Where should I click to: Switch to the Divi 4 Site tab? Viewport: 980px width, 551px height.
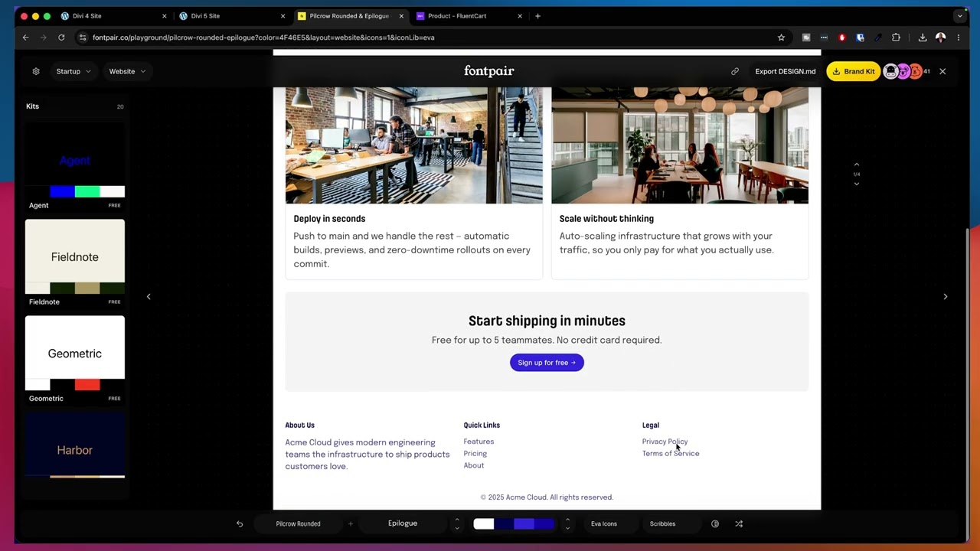114,16
